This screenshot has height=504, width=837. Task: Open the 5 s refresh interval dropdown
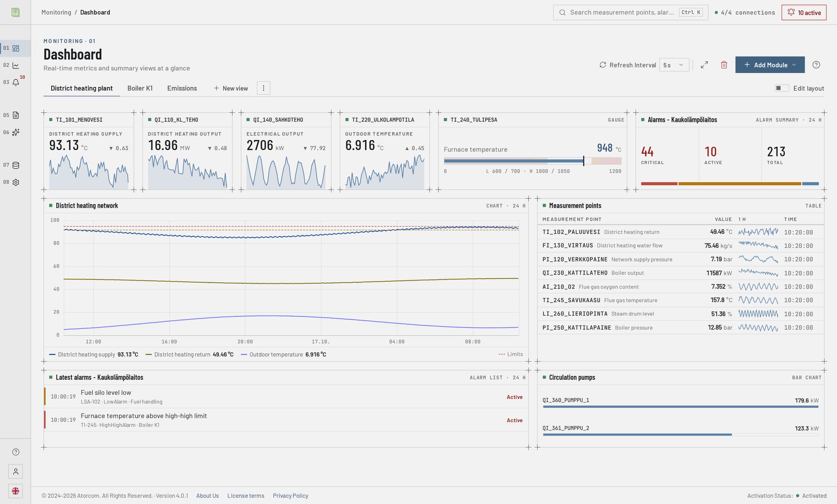(x=674, y=65)
